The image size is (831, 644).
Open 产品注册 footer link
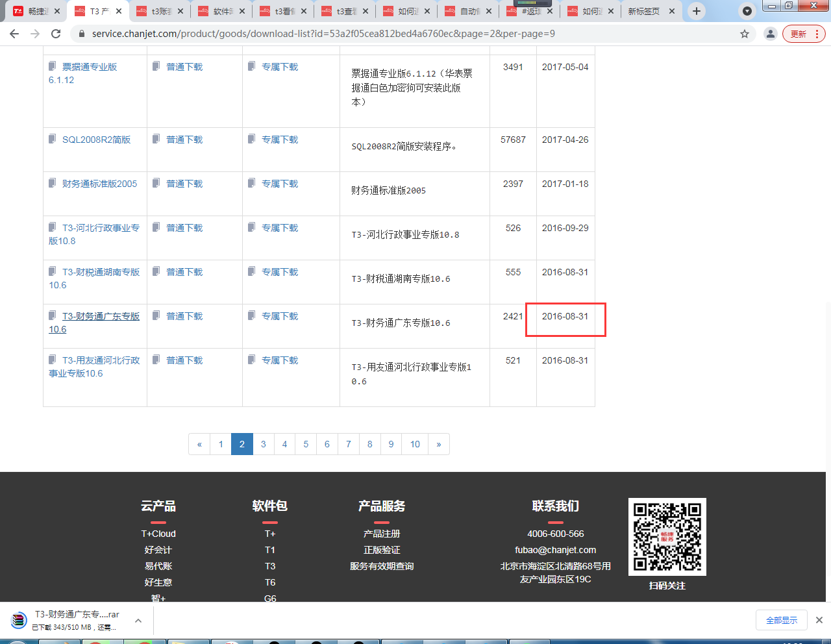click(382, 534)
